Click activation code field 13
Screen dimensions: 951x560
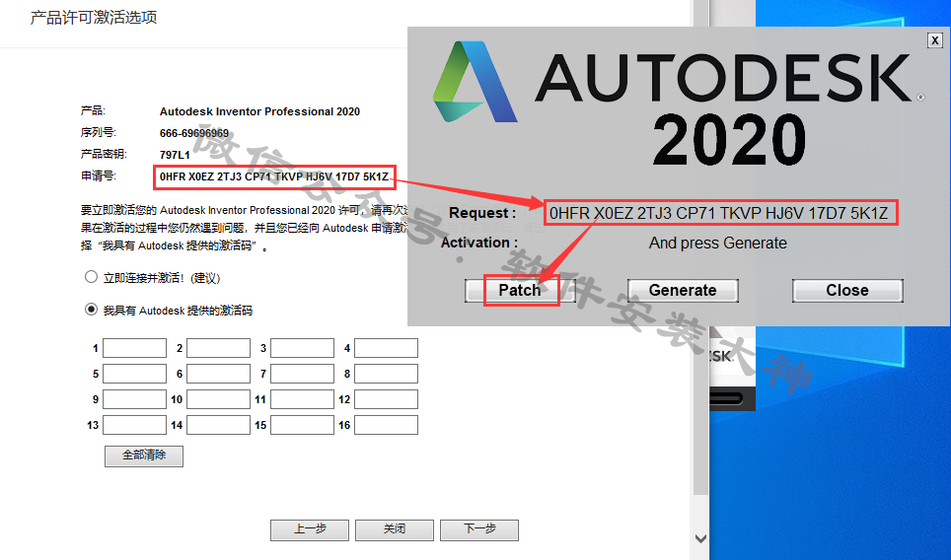tap(134, 425)
